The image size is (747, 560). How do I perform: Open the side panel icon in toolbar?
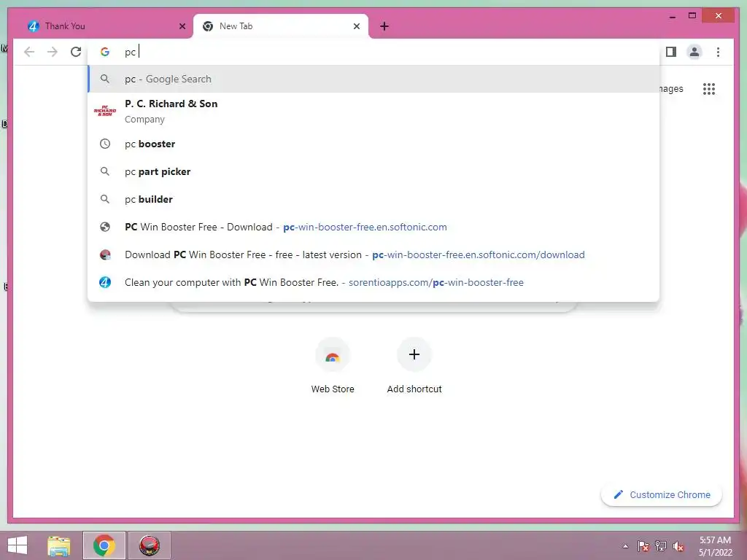(x=671, y=52)
